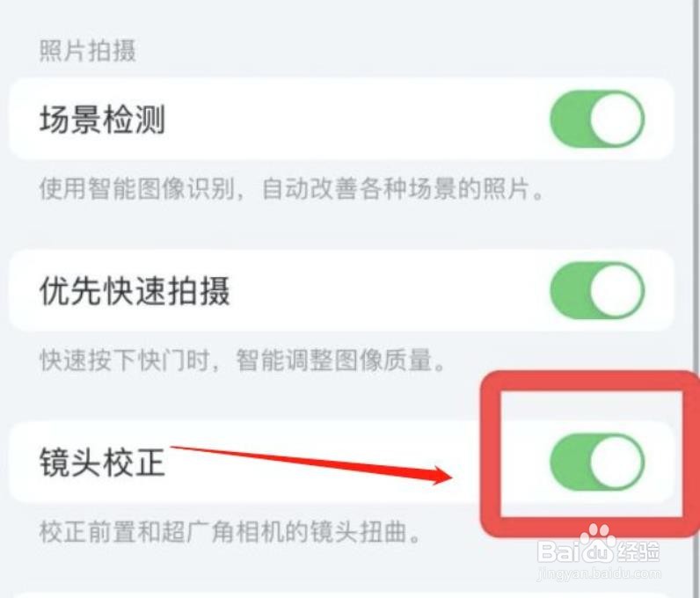Click the red arrow head pointer
The height and width of the screenshot is (598, 700).
click(x=440, y=476)
